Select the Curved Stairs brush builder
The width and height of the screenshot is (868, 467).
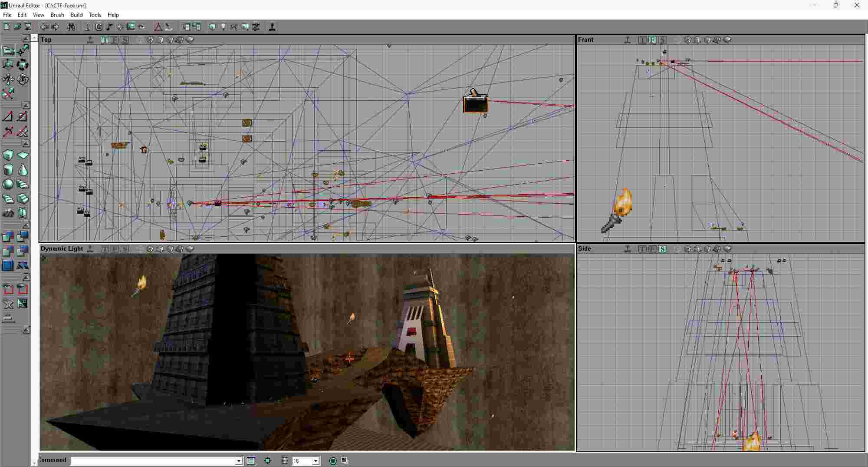(x=8, y=199)
